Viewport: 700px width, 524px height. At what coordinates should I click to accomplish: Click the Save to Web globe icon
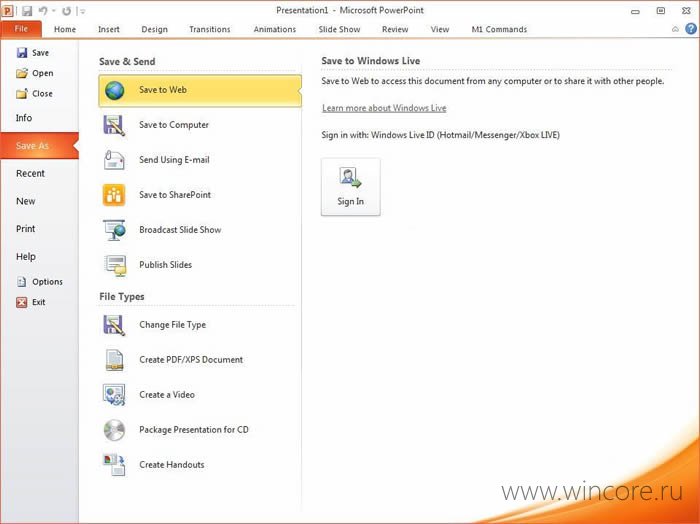[x=114, y=90]
